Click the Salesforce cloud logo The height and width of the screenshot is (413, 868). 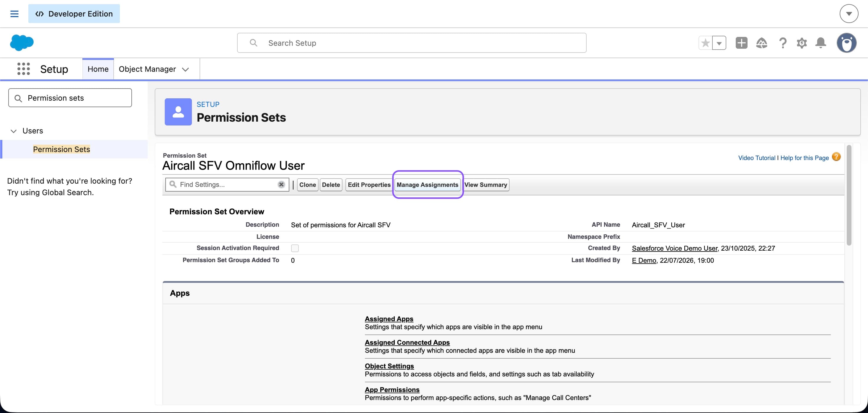(22, 43)
